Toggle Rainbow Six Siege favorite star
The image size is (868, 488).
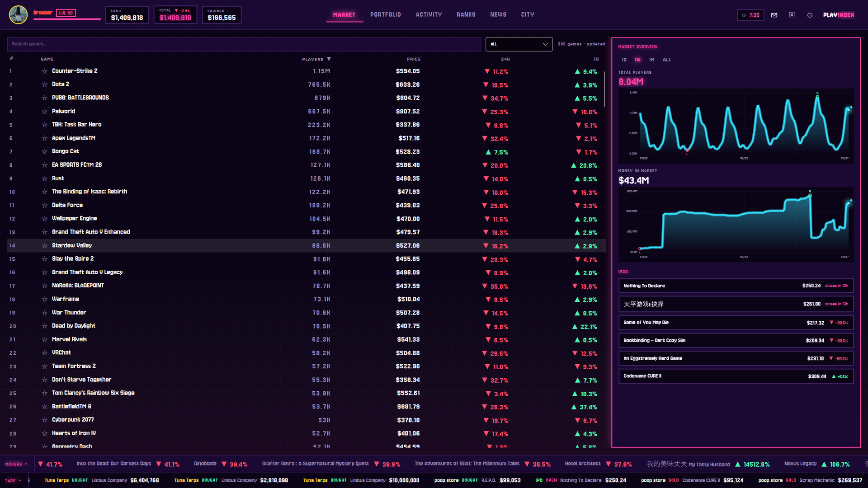(x=45, y=393)
